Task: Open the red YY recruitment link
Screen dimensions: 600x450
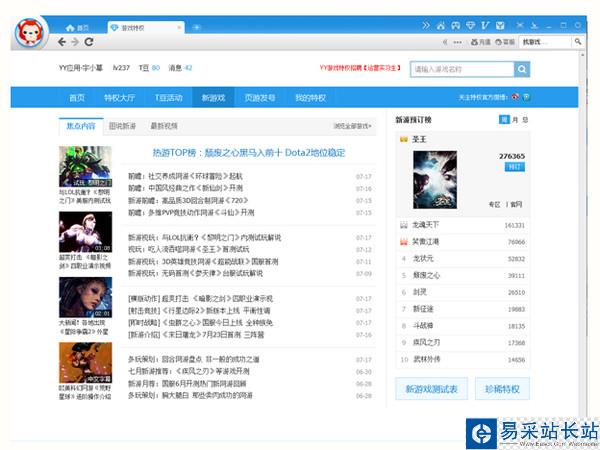Action: 360,68
